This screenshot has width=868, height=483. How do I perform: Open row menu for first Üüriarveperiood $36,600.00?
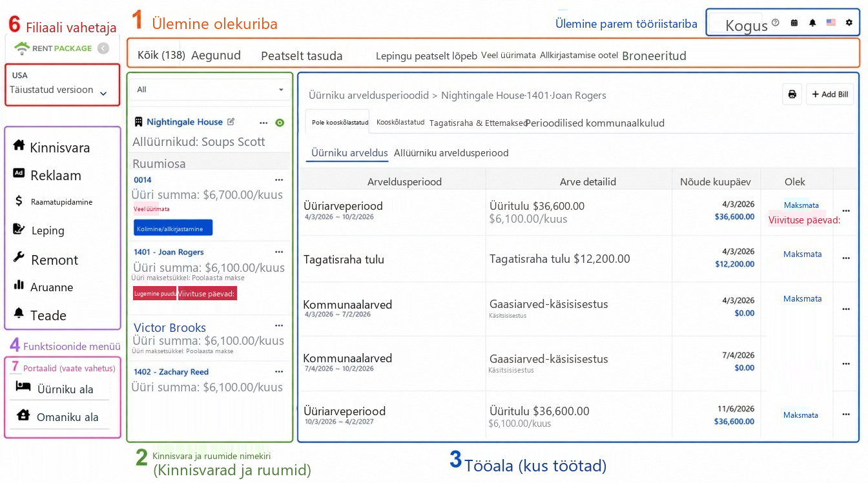[x=846, y=211]
